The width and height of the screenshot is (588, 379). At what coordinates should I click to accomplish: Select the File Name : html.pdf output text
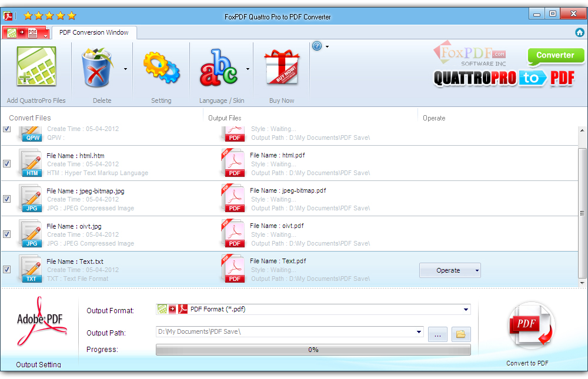coord(278,155)
